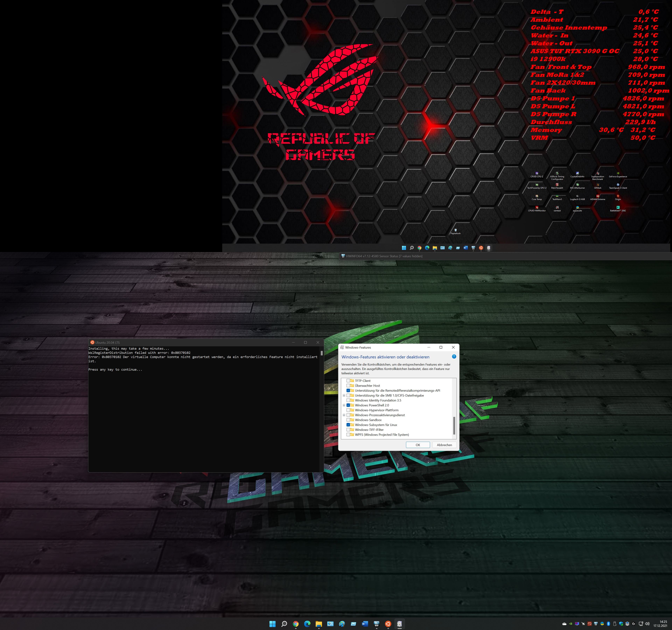Click Abbrechen in Windows-Features dialog
Viewport: 672px width, 630px height.
point(444,445)
